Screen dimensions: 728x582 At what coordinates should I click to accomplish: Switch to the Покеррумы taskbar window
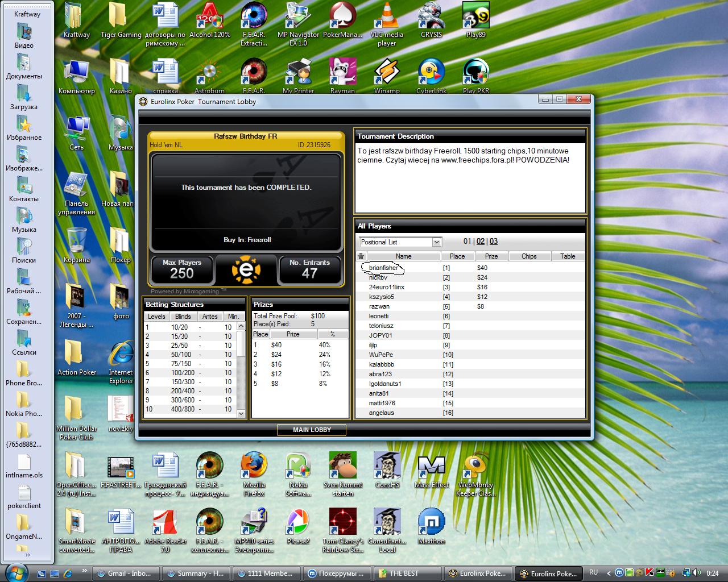pyautogui.click(x=337, y=573)
